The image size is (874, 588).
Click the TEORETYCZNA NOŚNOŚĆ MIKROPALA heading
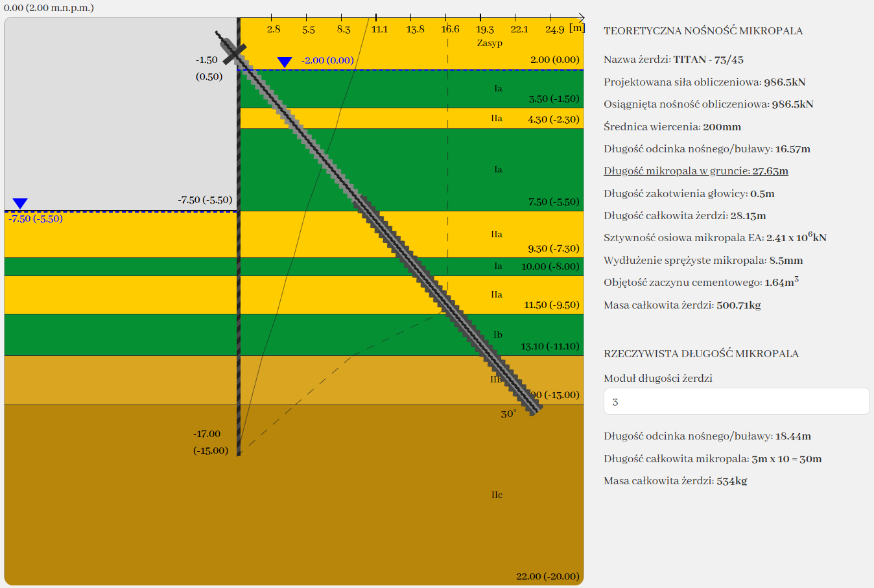(x=703, y=31)
